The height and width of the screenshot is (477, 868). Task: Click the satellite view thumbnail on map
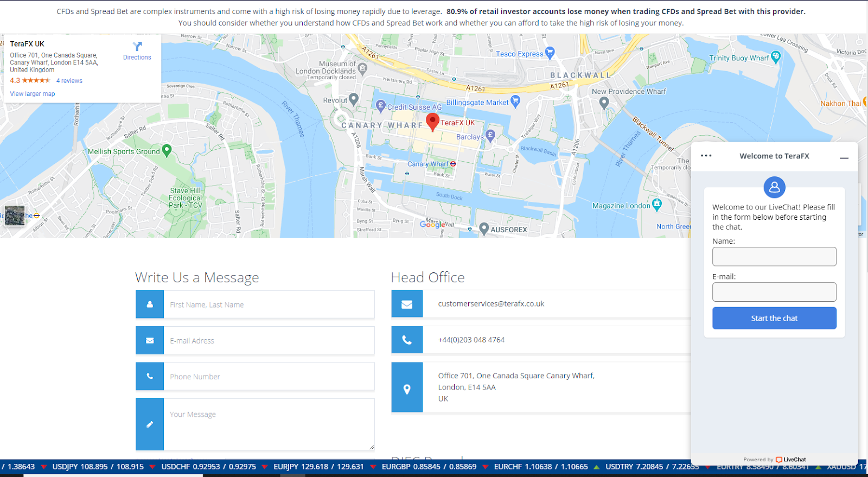tap(15, 215)
